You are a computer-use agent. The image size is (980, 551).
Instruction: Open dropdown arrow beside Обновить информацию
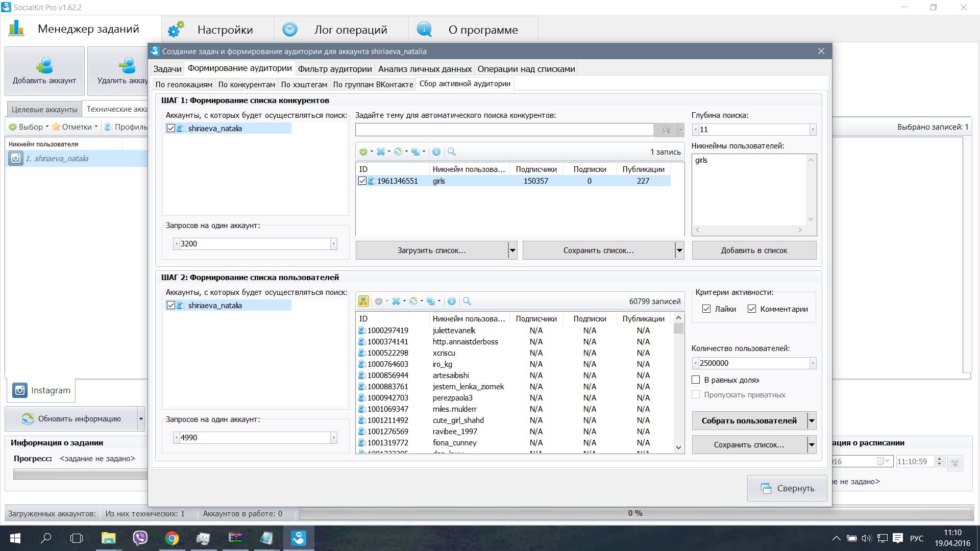(x=141, y=419)
